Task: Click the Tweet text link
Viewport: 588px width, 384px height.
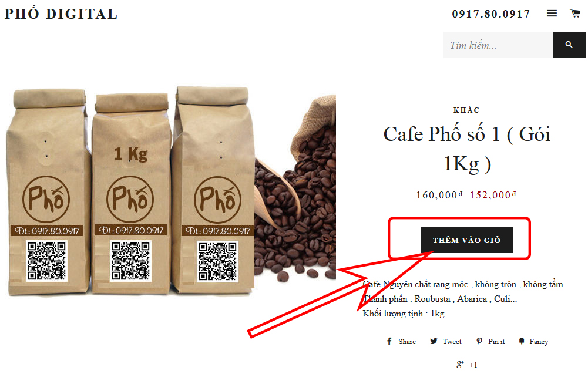Action: point(452,342)
